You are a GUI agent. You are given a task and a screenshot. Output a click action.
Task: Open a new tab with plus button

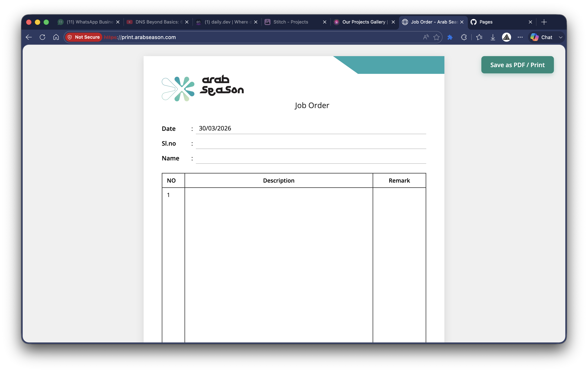[x=544, y=22]
